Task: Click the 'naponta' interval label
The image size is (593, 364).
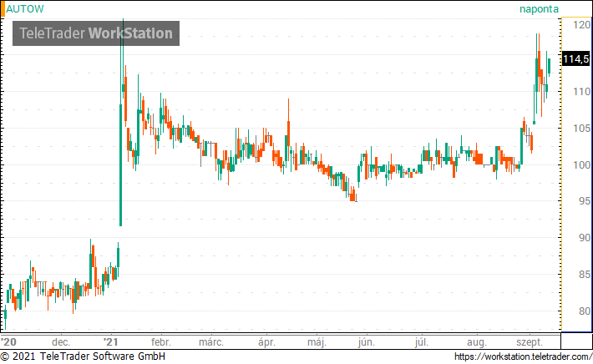Action: click(x=539, y=8)
